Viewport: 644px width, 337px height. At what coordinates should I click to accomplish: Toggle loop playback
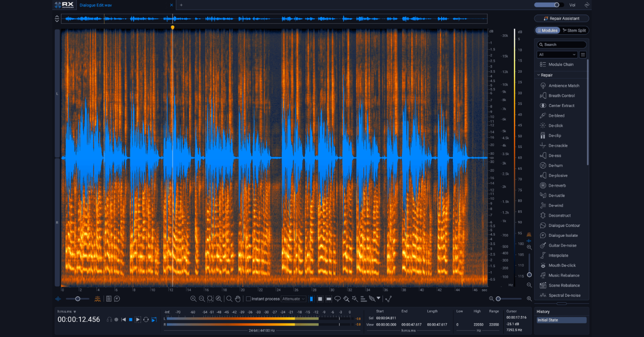coord(146,319)
